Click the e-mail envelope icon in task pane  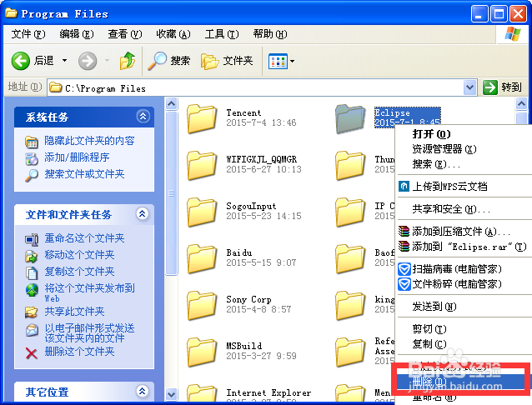click(32, 330)
